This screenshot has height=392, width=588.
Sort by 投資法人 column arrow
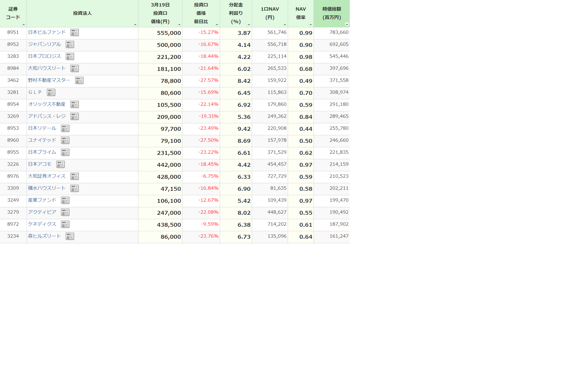pyautogui.click(x=135, y=24)
